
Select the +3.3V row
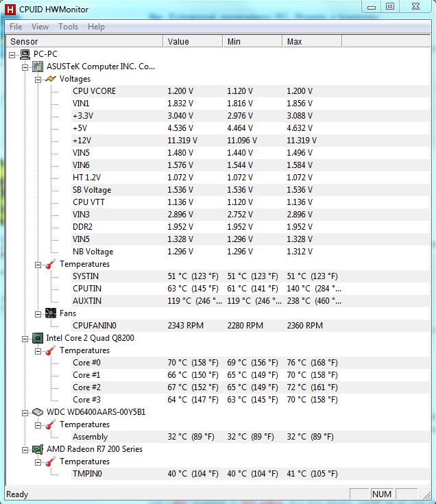(251, 116)
